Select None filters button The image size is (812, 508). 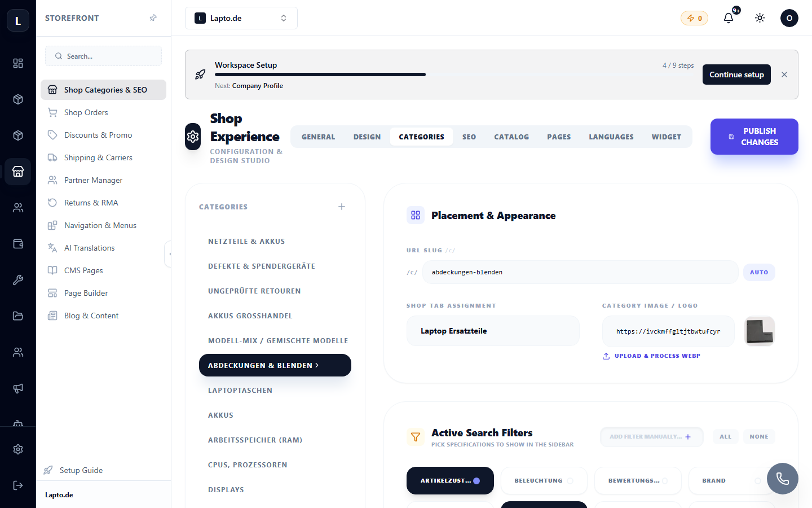759,436
